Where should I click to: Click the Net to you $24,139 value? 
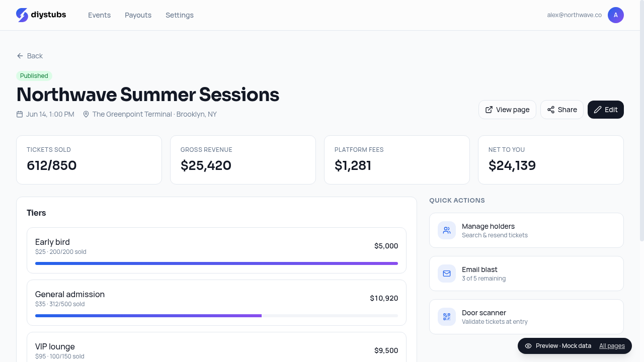[512, 165]
